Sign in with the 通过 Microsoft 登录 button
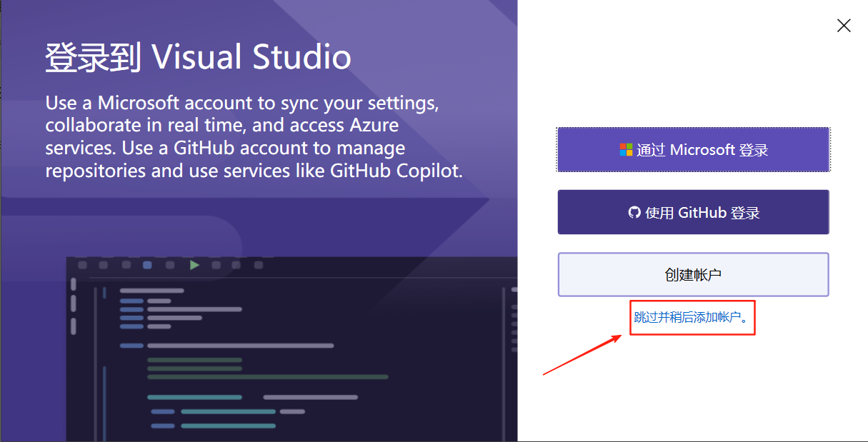This screenshot has height=442, width=868. pyautogui.click(x=693, y=149)
